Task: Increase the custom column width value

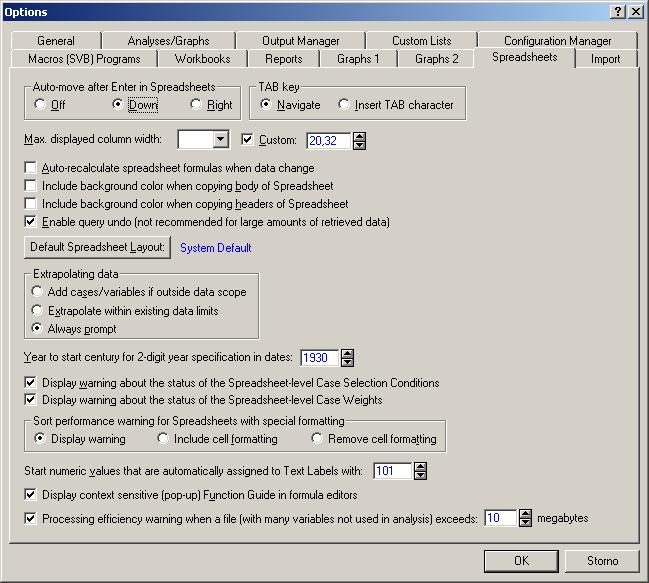Action: point(359,137)
